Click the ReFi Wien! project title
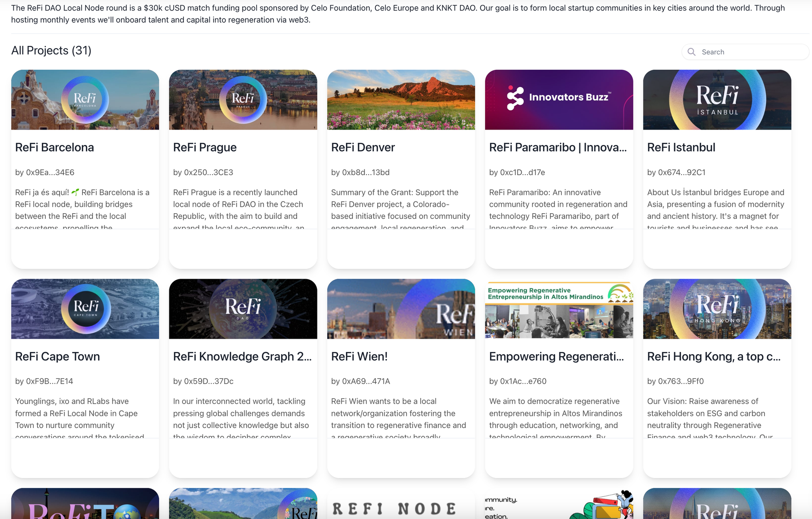The height and width of the screenshot is (519, 812). coord(359,357)
